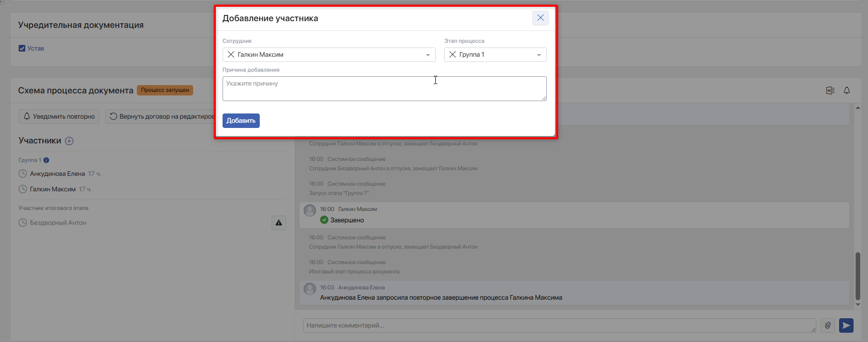
Task: Toggle the Устав checkbox
Action: 22,48
